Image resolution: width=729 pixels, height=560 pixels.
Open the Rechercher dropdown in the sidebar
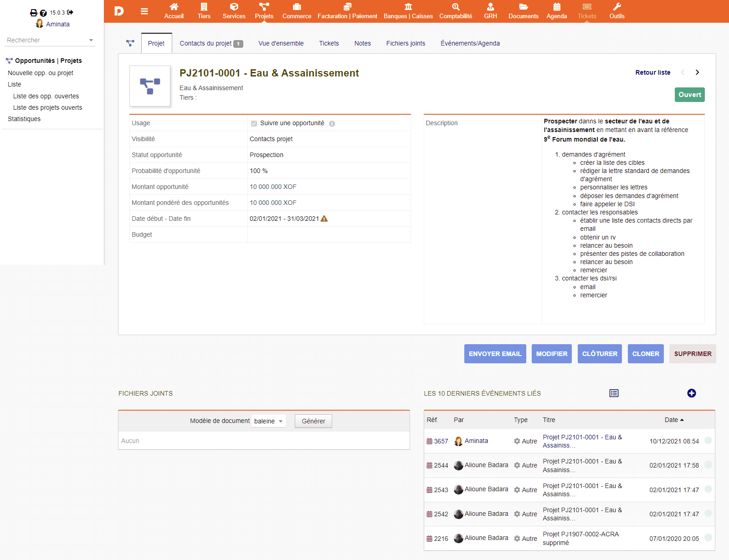(x=91, y=40)
